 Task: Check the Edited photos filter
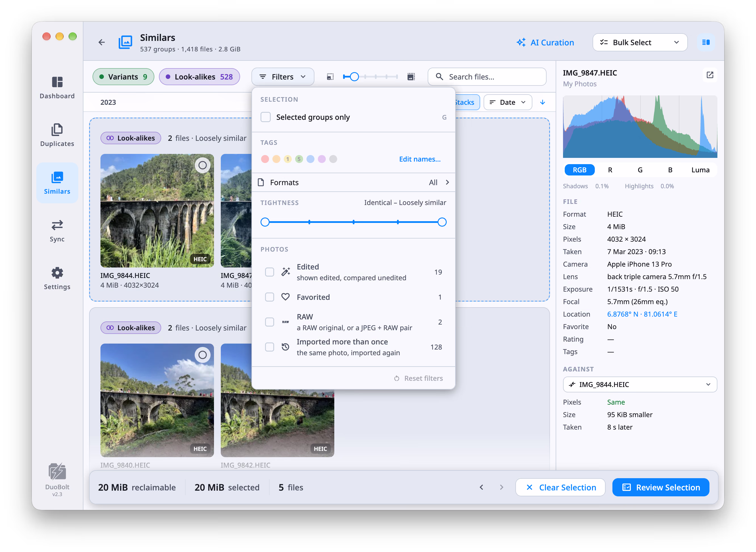pos(270,272)
